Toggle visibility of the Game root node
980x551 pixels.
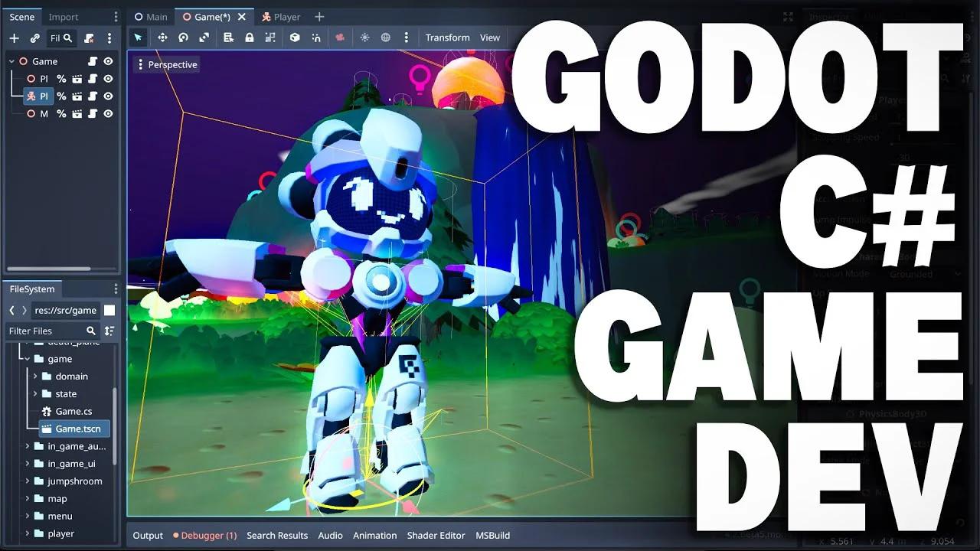click(x=109, y=61)
